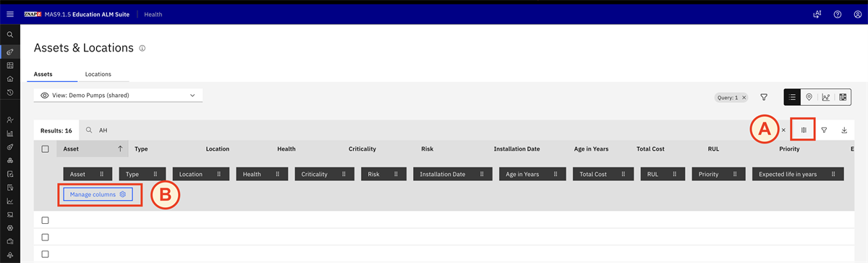Click the Manage columns button

coord(98,194)
